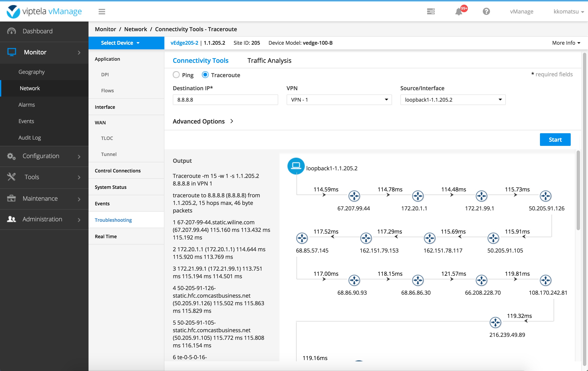Open the VPN - 1 dropdown
This screenshot has height=371, width=588.
click(x=339, y=100)
